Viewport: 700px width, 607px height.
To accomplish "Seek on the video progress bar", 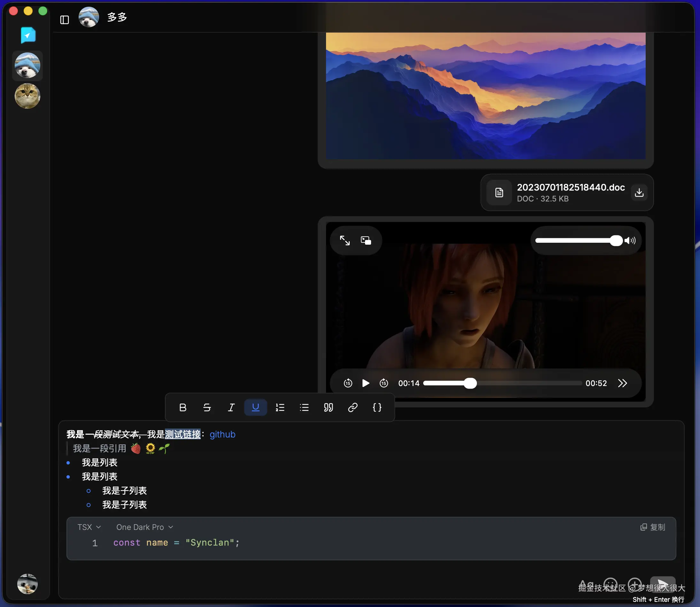I will (502, 383).
